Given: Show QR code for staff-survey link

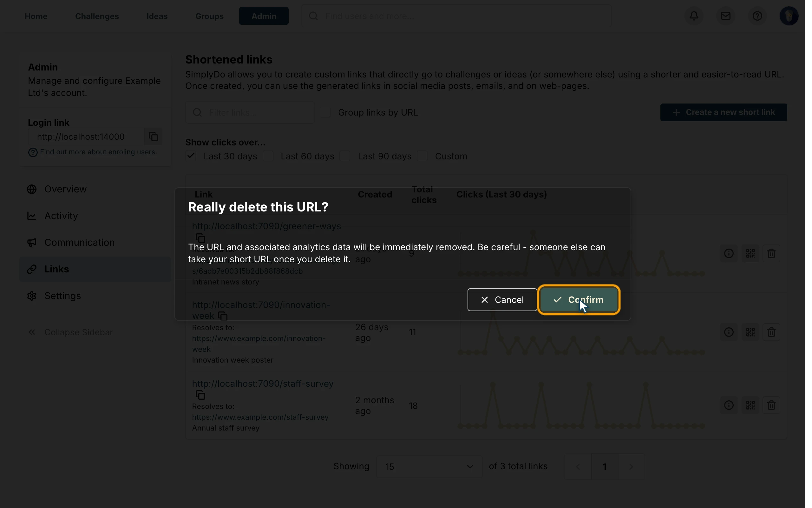Looking at the screenshot, I should click(750, 405).
